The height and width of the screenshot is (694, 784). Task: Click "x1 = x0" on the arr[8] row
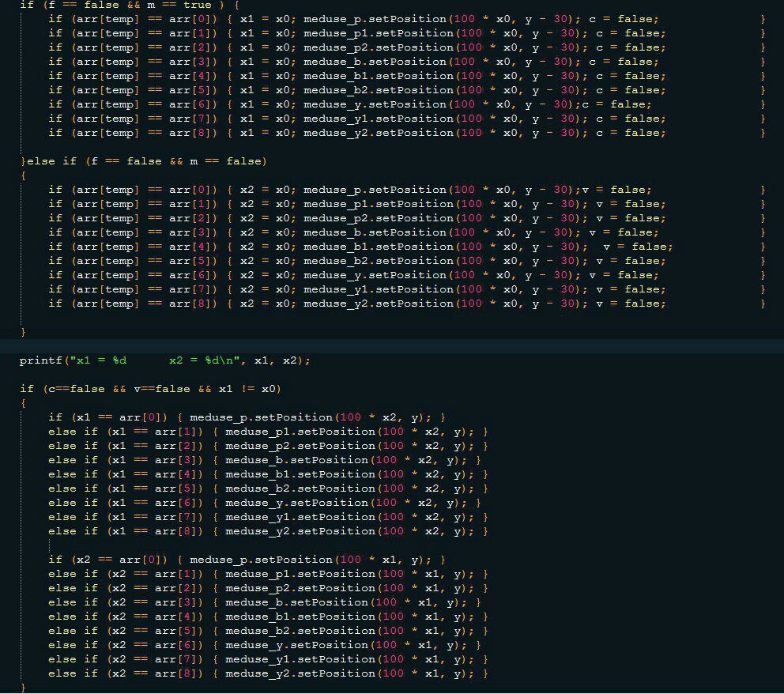pos(265,133)
